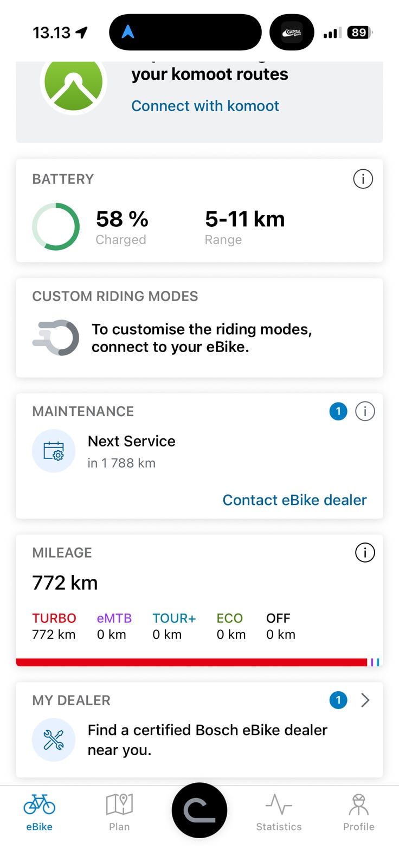Tap the location arrow in the status bar
The image size is (399, 868).
82,33
